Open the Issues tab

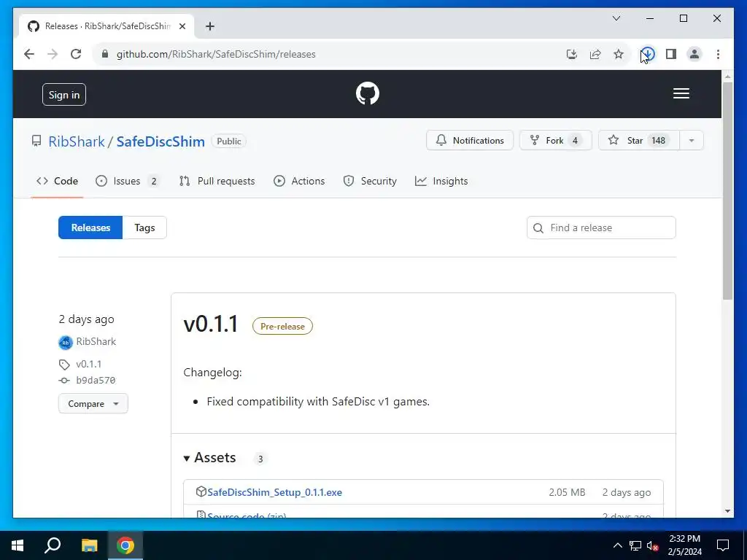pyautogui.click(x=127, y=181)
